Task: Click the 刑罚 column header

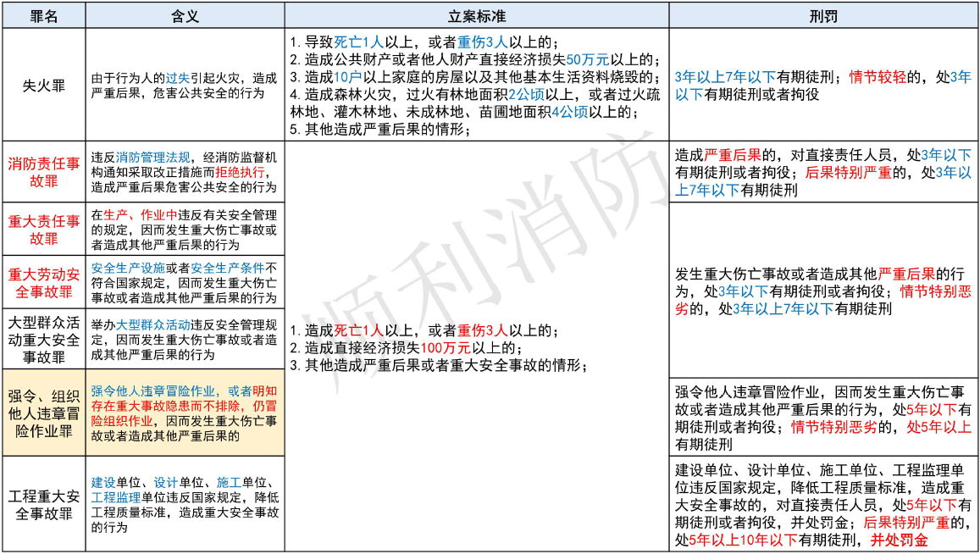Action: click(823, 15)
